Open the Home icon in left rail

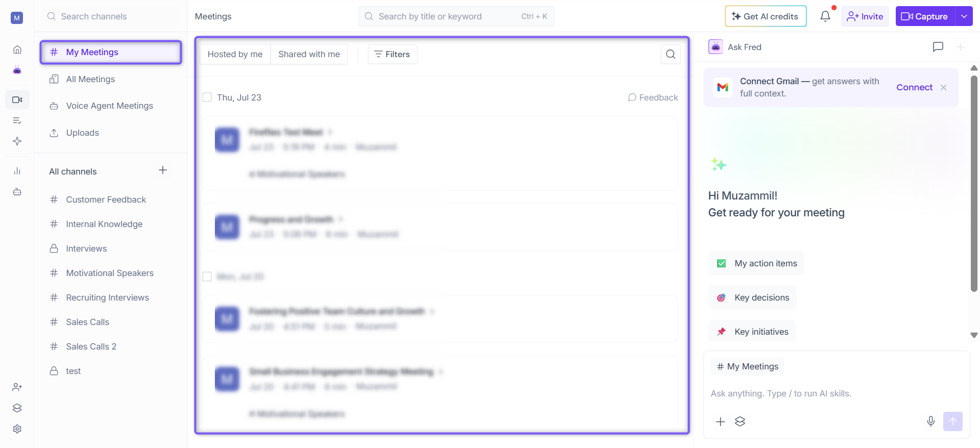(x=17, y=49)
